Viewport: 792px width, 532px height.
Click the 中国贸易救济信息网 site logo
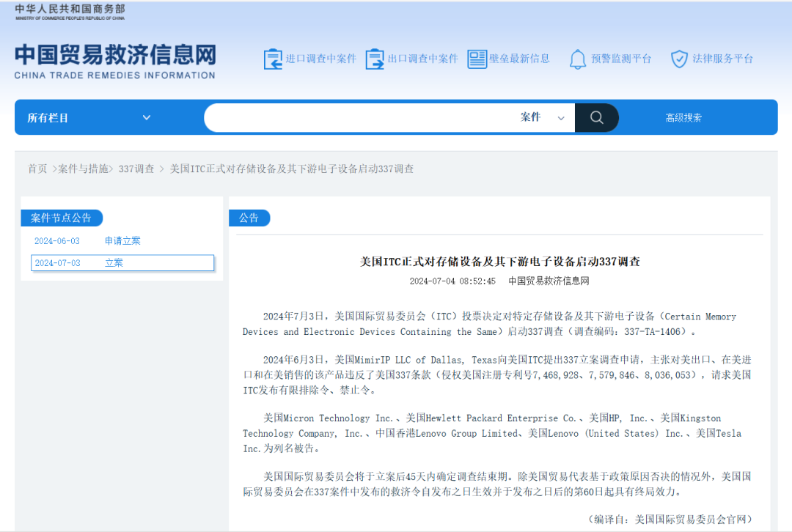(x=115, y=61)
